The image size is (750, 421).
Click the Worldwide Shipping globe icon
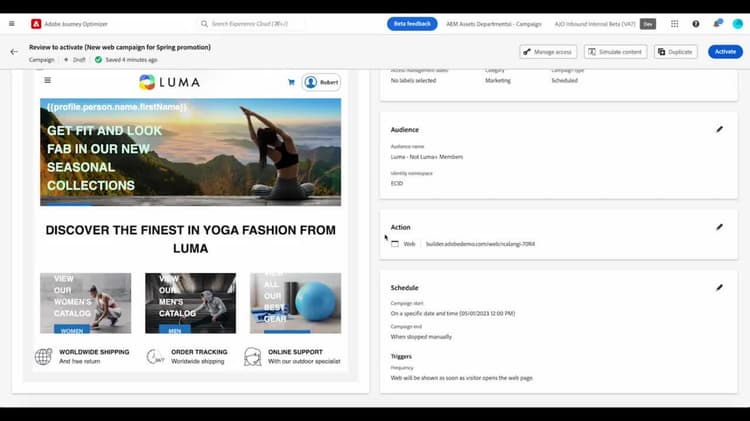(43, 356)
